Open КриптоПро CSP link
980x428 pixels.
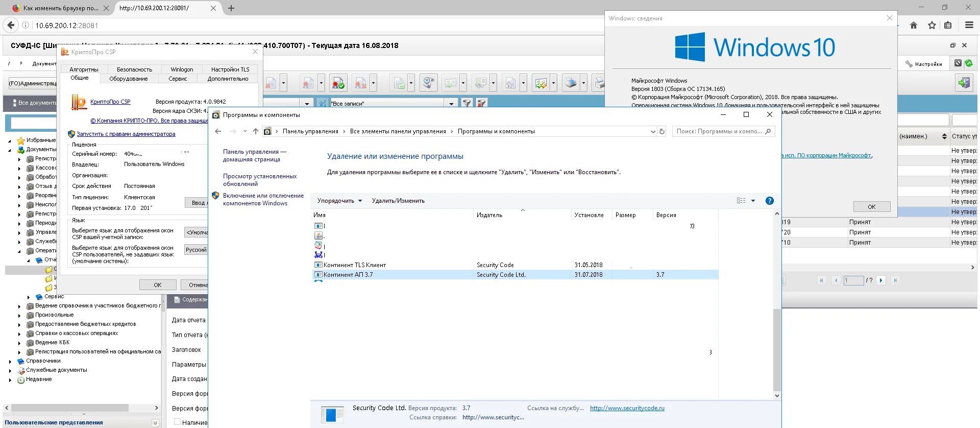click(x=110, y=102)
